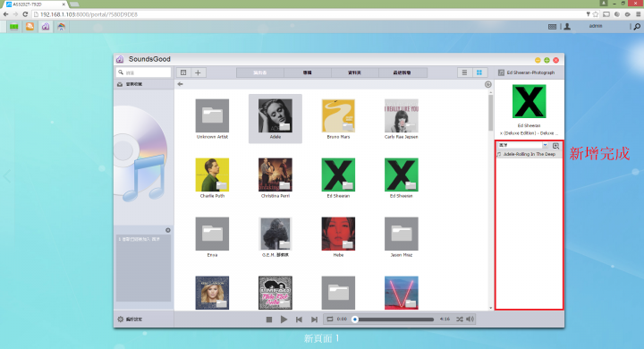Open the orange app in portal toolbar
Image resolution: width=644 pixels, height=349 pixels.
coord(30,27)
